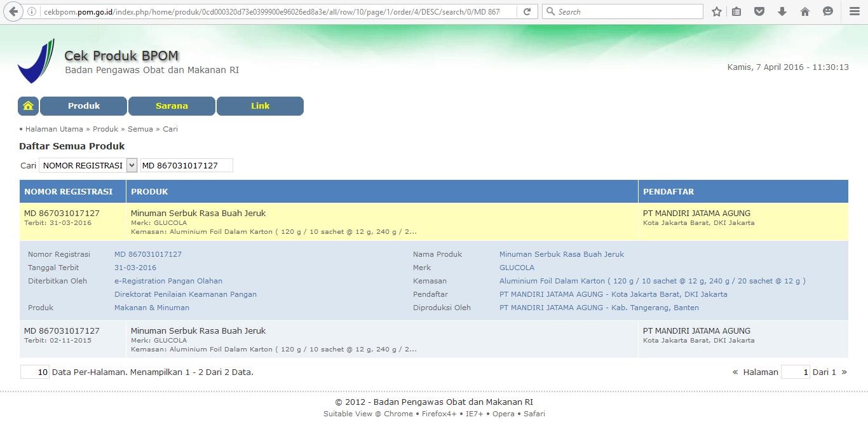868x422 pixels.
Task: Select the row issued 02-11-2015
Action: (x=433, y=339)
